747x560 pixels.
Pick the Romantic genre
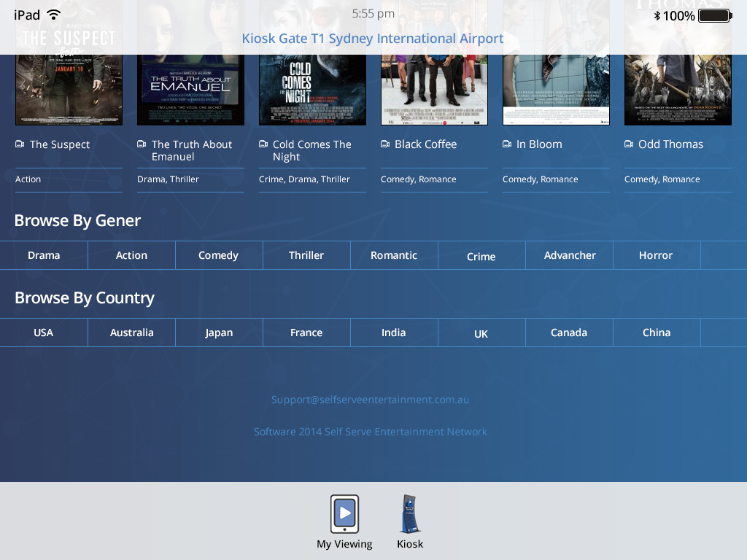pyautogui.click(x=394, y=255)
